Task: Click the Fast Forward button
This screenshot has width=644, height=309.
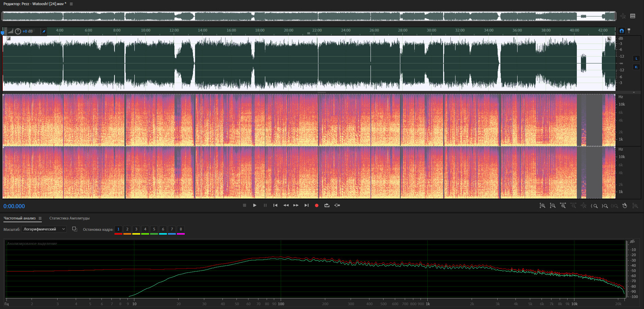Action: [296, 205]
